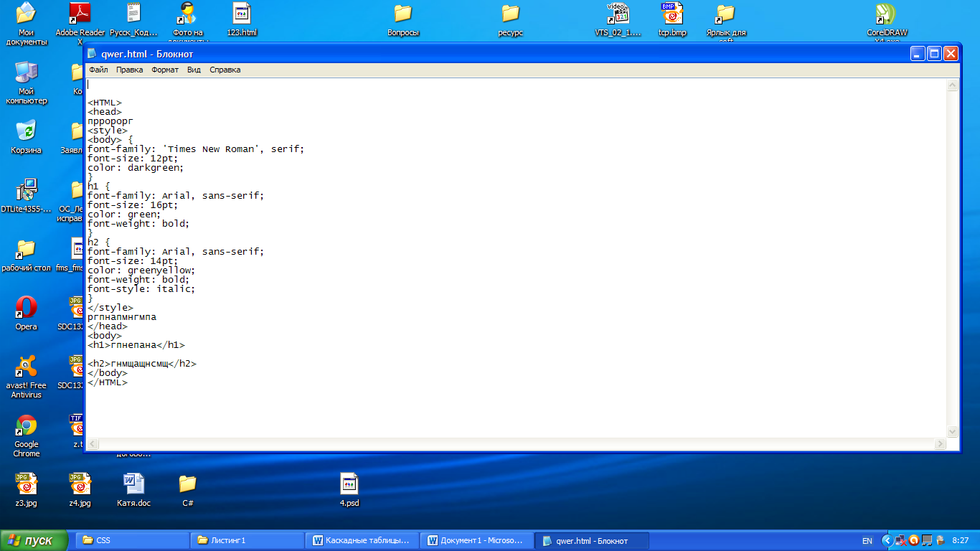The height and width of the screenshot is (551, 980).
Task: Select the Корзина recycle bin icon
Action: 27,137
